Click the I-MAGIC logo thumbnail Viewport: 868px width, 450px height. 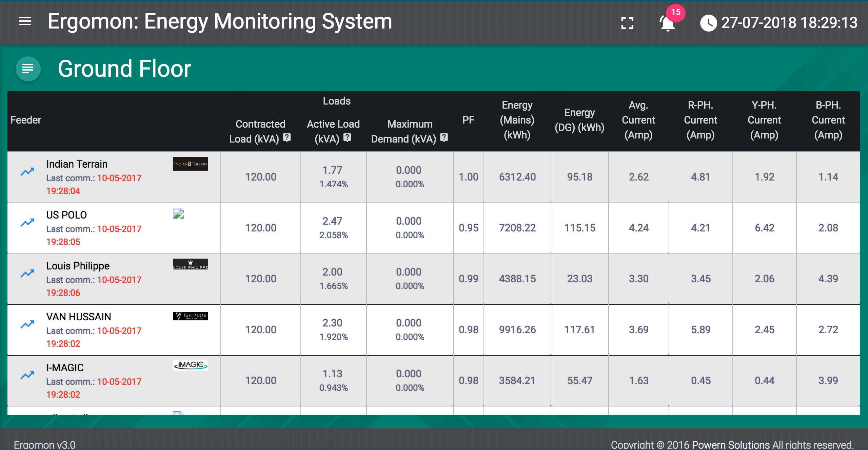click(x=190, y=365)
